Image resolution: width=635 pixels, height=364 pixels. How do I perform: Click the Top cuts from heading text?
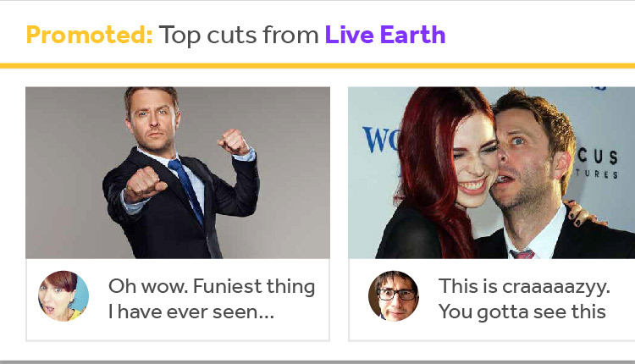pos(239,36)
